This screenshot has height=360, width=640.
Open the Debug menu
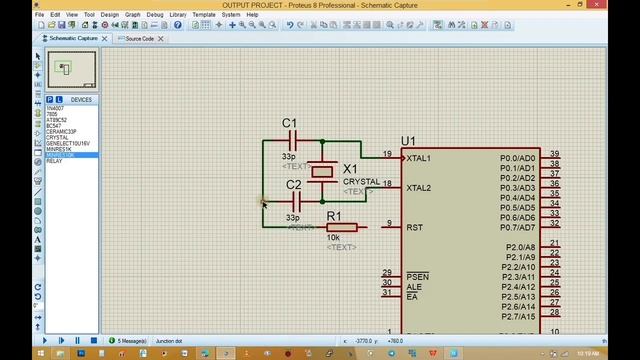coord(155,15)
